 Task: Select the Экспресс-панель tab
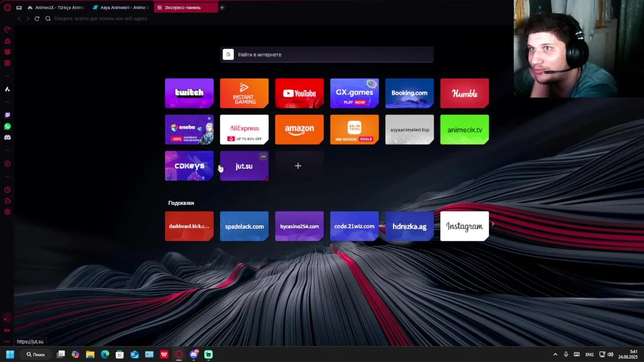[185, 8]
